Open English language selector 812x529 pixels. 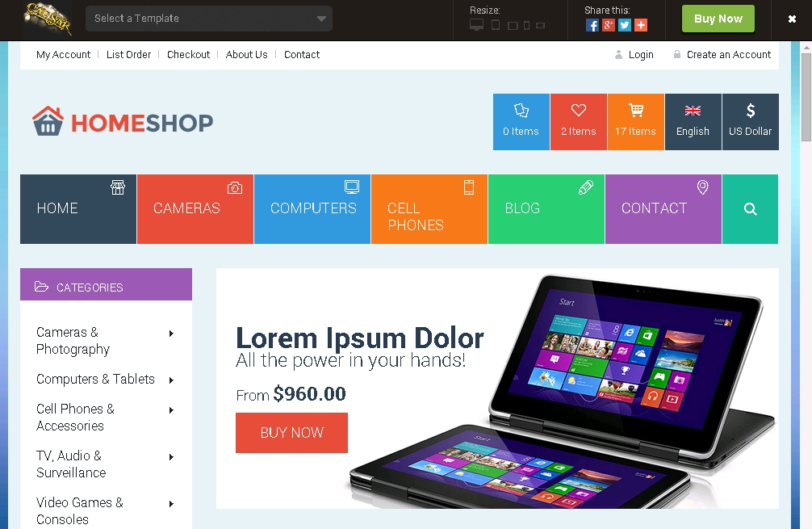(x=693, y=122)
